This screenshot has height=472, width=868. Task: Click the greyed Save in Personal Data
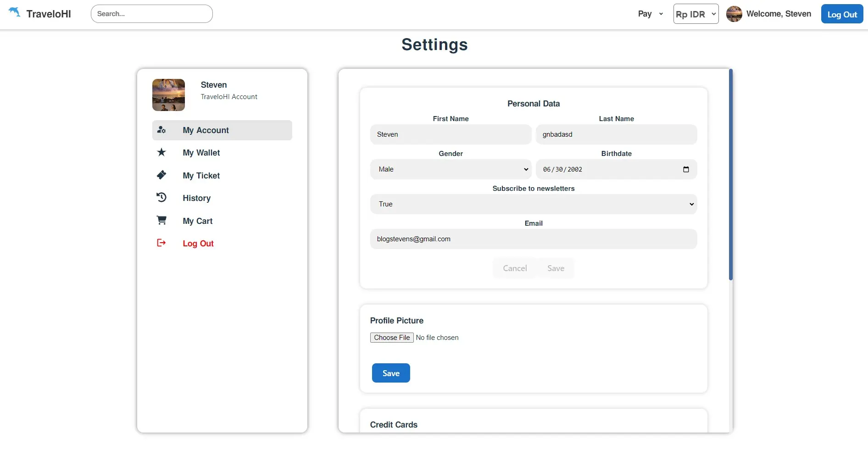[x=556, y=268]
